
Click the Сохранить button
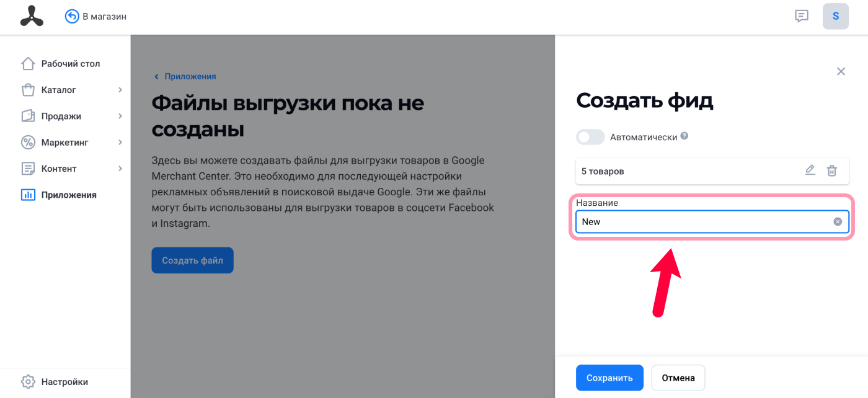[609, 378]
